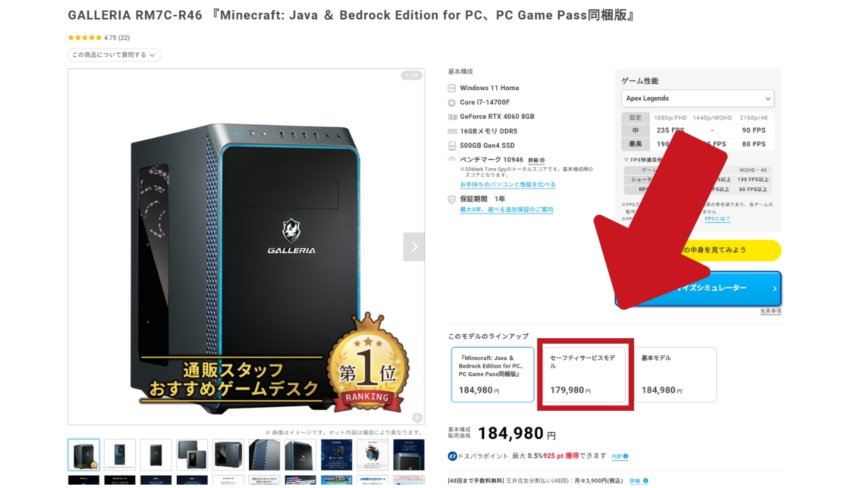Screen dimensions: 868x488
Task: Open the 最大5年、選べる追加保証のご案内 link
Action: (x=507, y=209)
